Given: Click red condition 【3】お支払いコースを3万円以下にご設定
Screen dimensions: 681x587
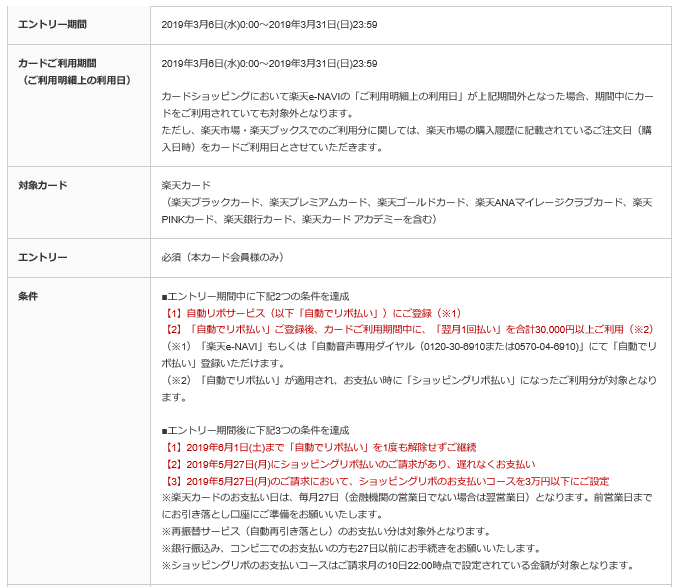Looking at the screenshot, I should coord(386,481).
